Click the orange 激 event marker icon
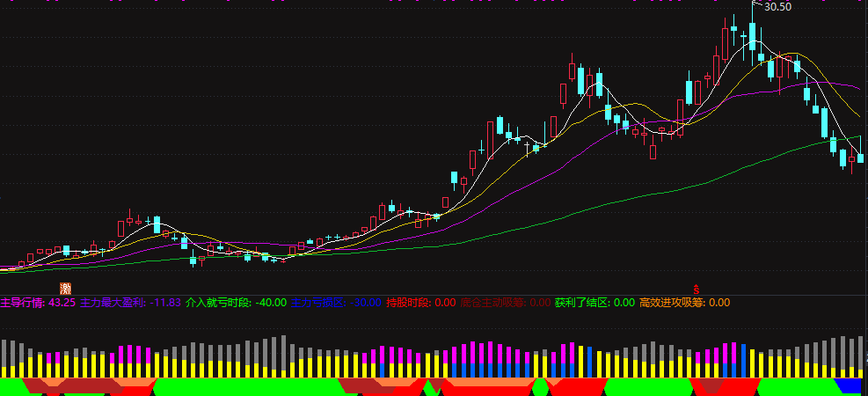868x396 pixels. click(66, 288)
